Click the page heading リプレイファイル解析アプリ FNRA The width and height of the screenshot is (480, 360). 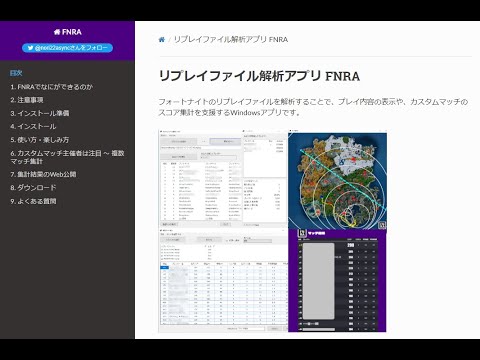coord(259,76)
